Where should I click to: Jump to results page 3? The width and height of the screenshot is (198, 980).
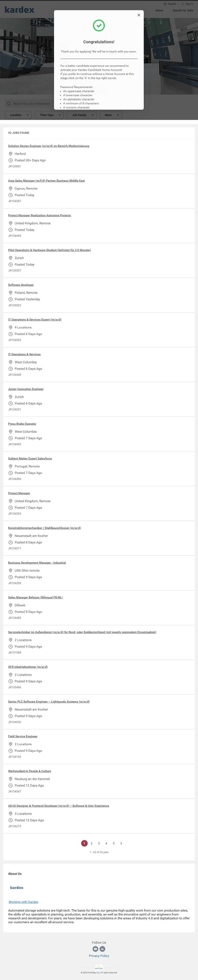tap(99, 843)
